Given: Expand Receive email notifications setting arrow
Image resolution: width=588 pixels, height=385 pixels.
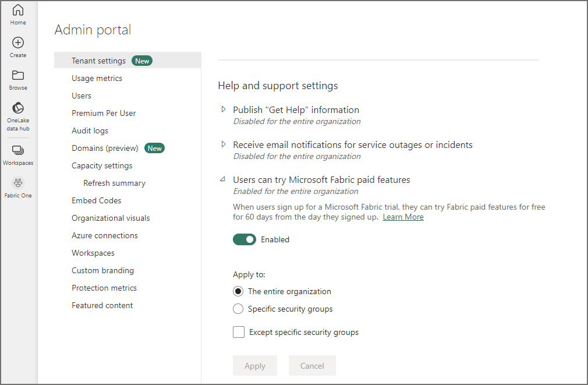Looking at the screenshot, I should pos(224,144).
